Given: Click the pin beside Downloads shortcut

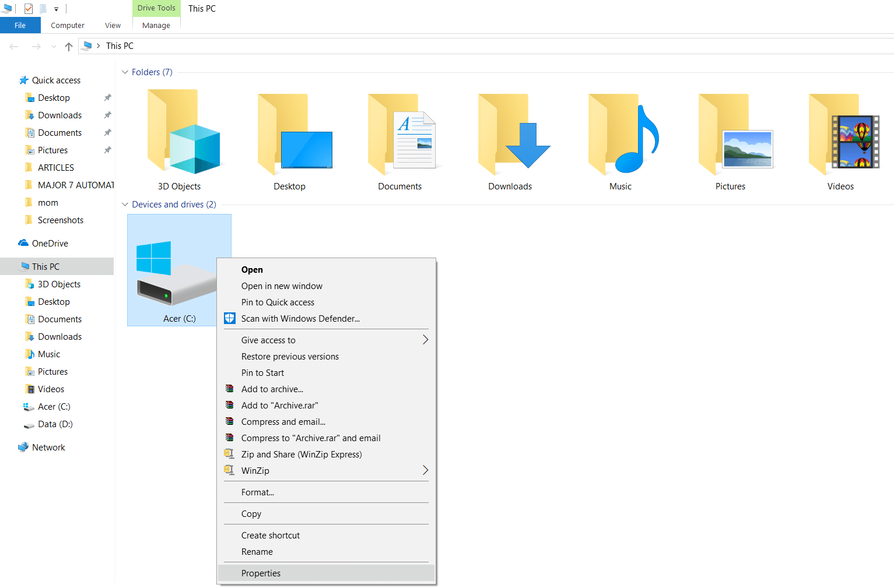Looking at the screenshot, I should (107, 115).
